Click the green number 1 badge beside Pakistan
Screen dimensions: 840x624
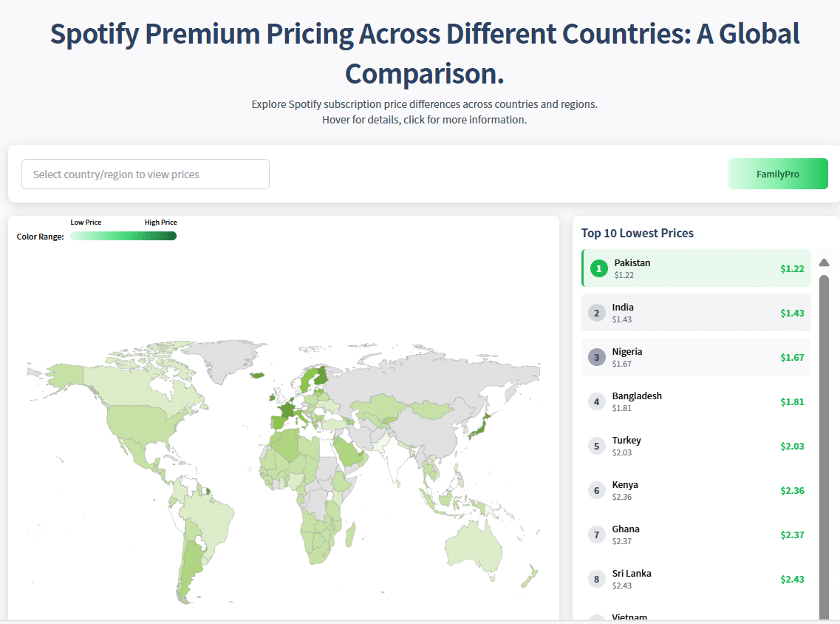click(598, 268)
